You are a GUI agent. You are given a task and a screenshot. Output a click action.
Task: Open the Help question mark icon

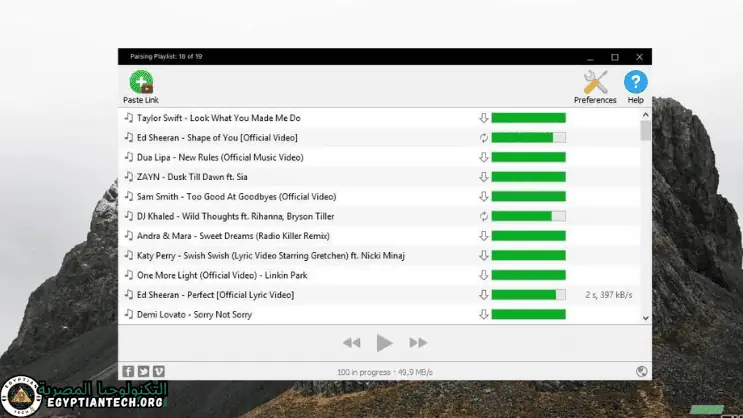pos(635,84)
